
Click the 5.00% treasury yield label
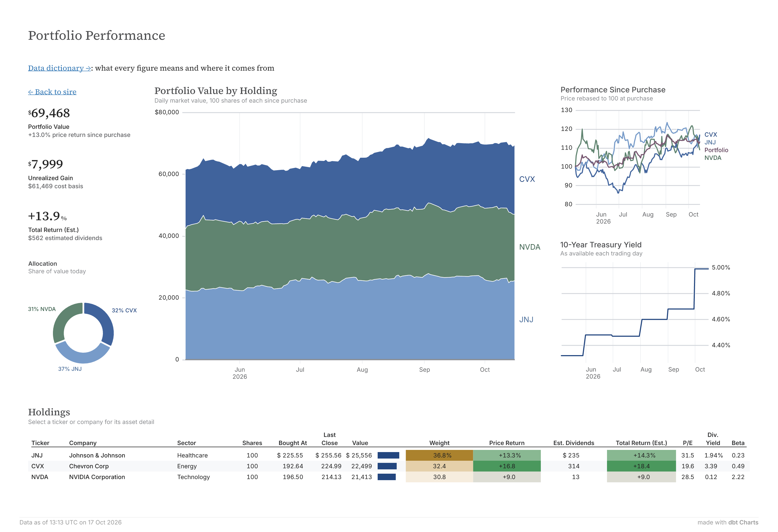point(721,268)
